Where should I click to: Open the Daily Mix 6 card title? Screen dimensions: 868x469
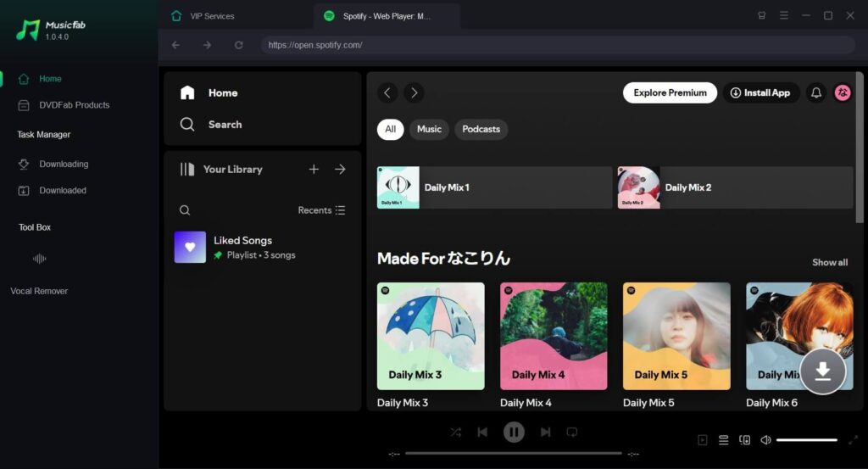point(771,403)
